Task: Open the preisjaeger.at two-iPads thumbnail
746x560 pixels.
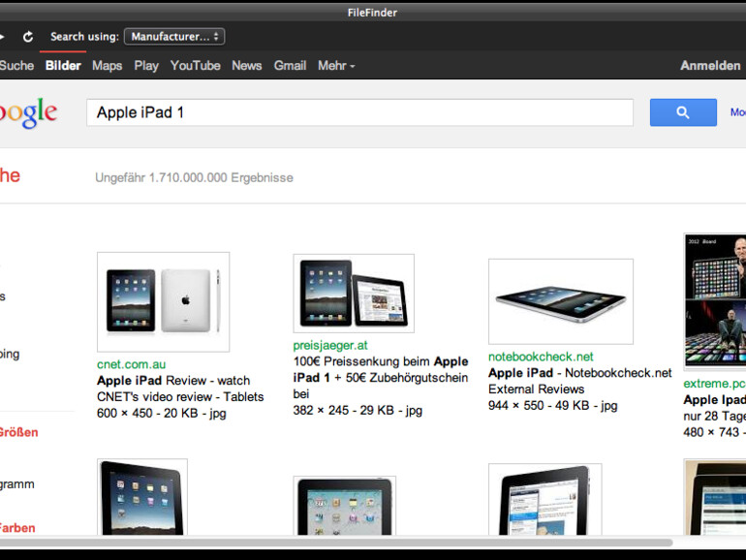Action: pos(354,294)
